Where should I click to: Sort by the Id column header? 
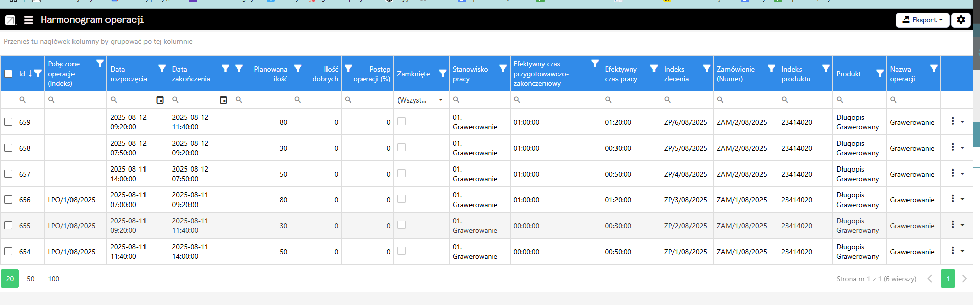tap(23, 74)
